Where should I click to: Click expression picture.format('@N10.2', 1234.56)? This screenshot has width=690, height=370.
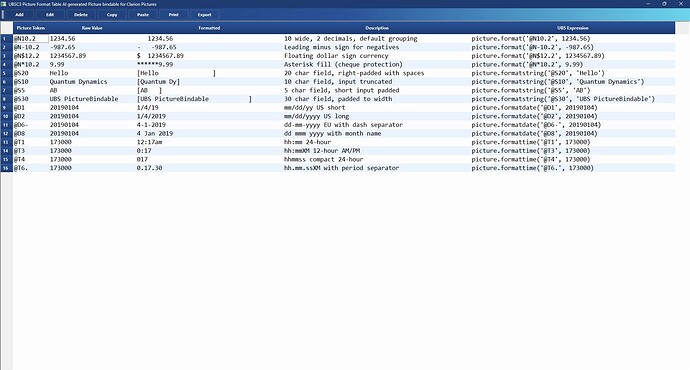pyautogui.click(x=531, y=39)
